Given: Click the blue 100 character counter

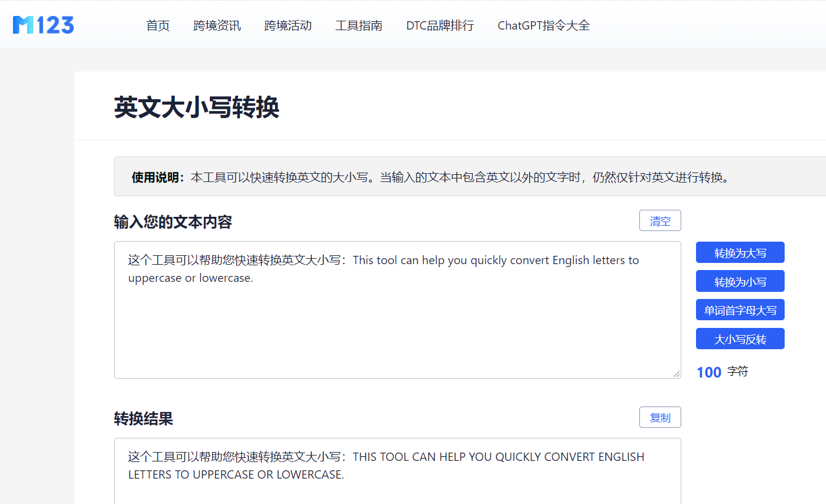Looking at the screenshot, I should tap(708, 372).
